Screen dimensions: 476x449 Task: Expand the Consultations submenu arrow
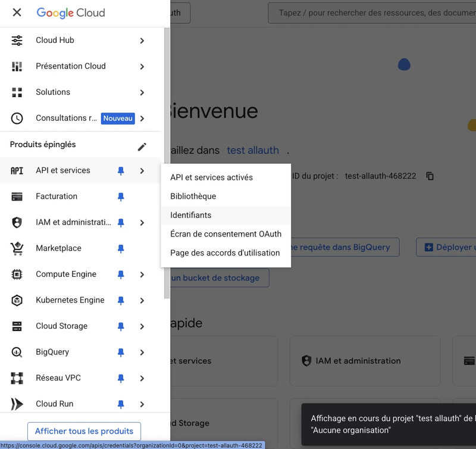pyautogui.click(x=142, y=119)
